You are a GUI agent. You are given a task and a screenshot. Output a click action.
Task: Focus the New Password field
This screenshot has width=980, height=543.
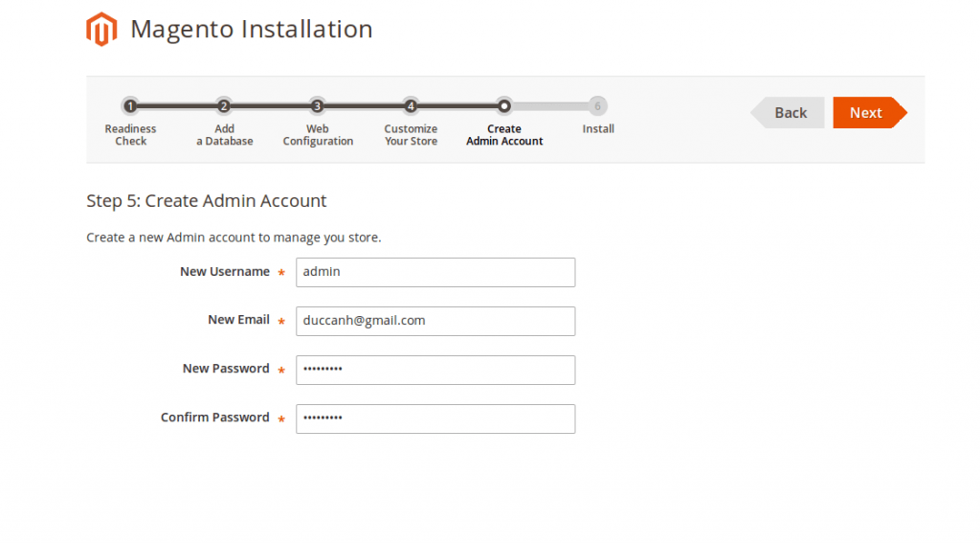pyautogui.click(x=435, y=370)
